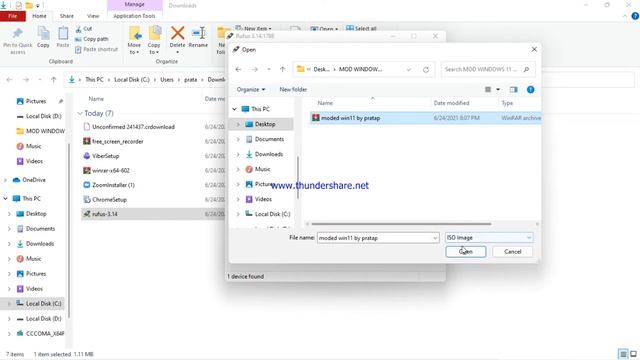Viewport: 640px width, 360px height.
Task: Click the Pin to Quick access icon
Action: (17, 34)
